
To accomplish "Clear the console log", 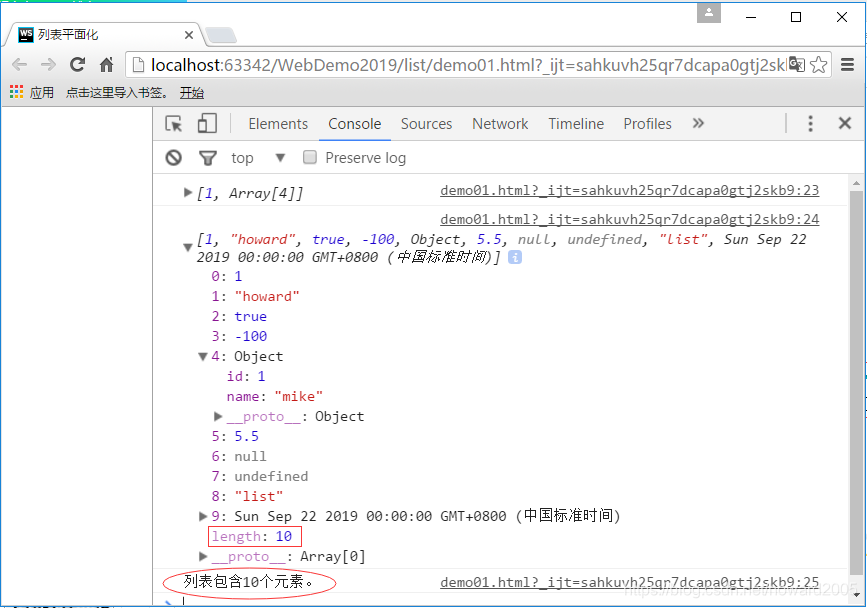I will [174, 158].
